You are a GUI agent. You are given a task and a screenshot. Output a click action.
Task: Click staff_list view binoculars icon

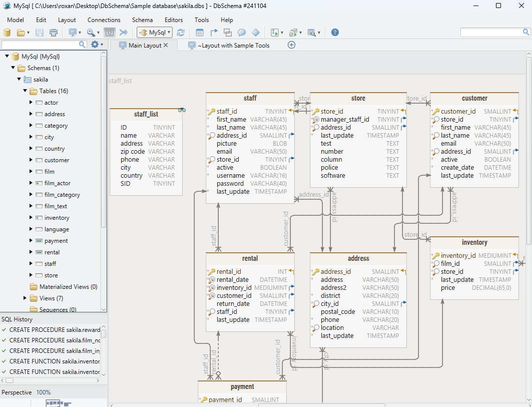(x=182, y=110)
